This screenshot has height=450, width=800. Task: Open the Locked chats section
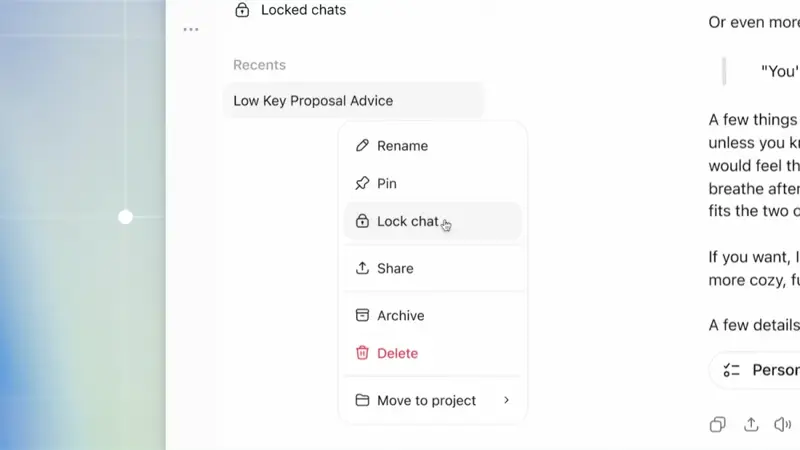(303, 10)
